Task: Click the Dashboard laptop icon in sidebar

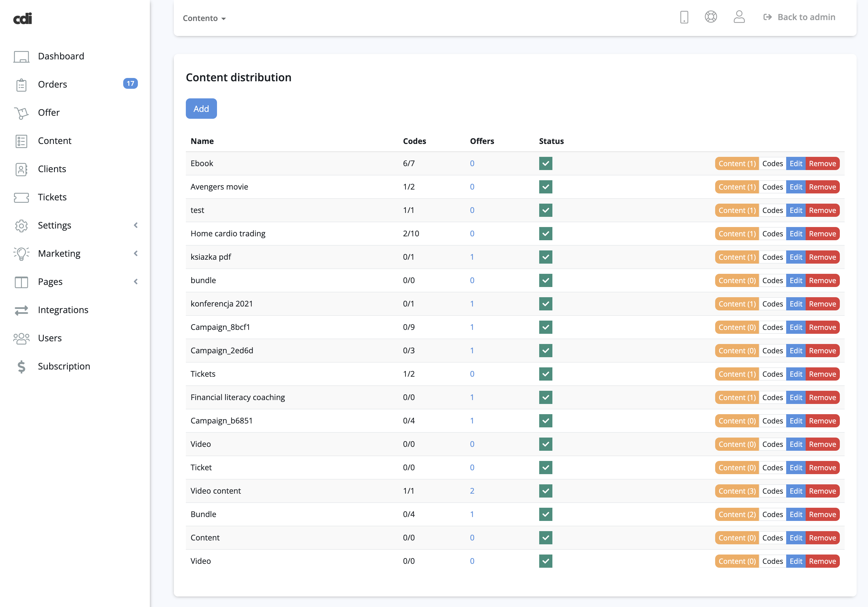Action: (21, 56)
